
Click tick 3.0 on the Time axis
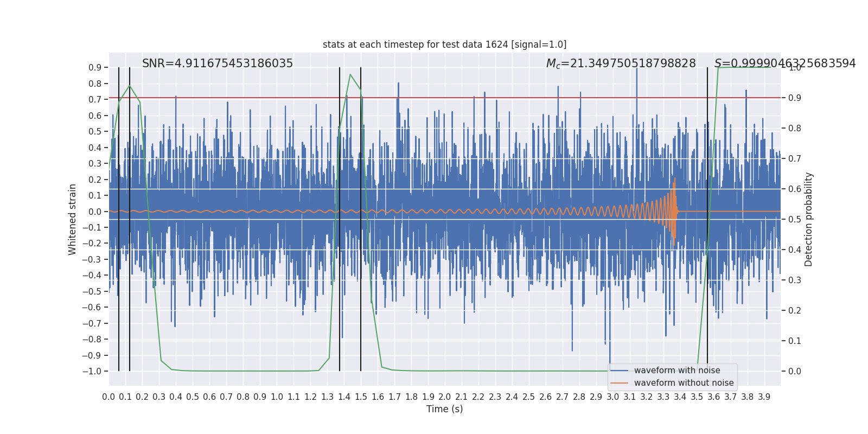[x=613, y=397]
